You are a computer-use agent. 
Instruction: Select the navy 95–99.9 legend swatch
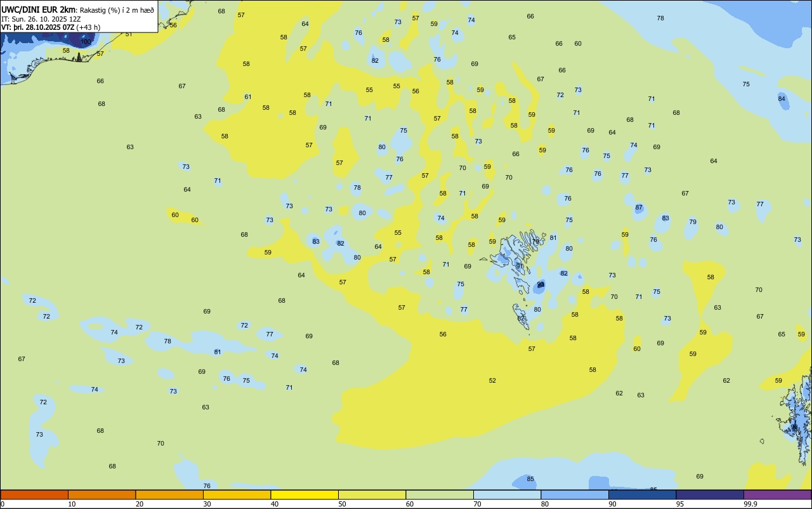[x=710, y=494]
